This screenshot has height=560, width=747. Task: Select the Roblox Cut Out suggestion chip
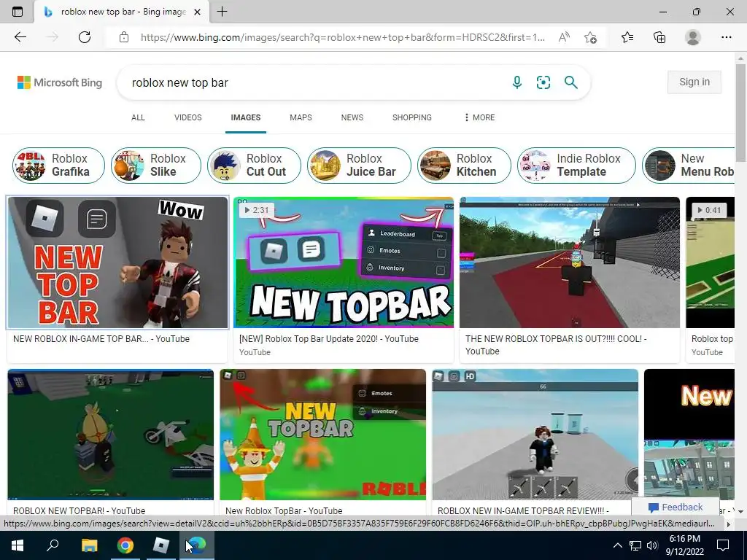[255, 166]
